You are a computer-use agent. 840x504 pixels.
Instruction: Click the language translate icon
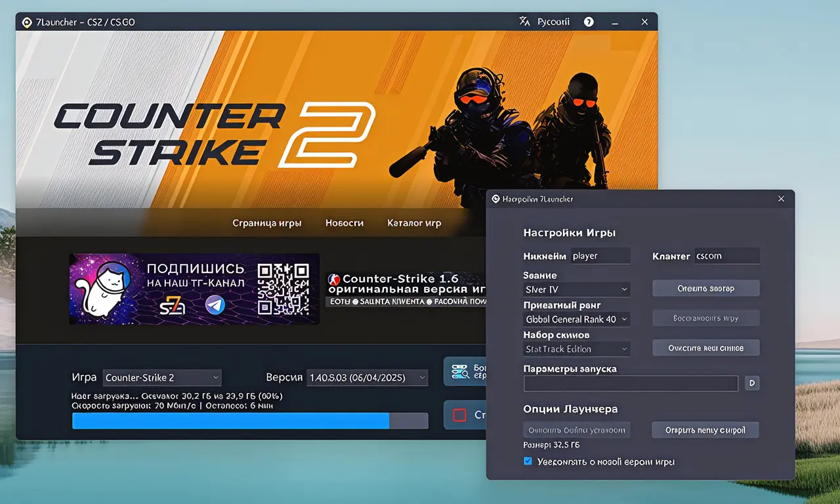point(524,22)
